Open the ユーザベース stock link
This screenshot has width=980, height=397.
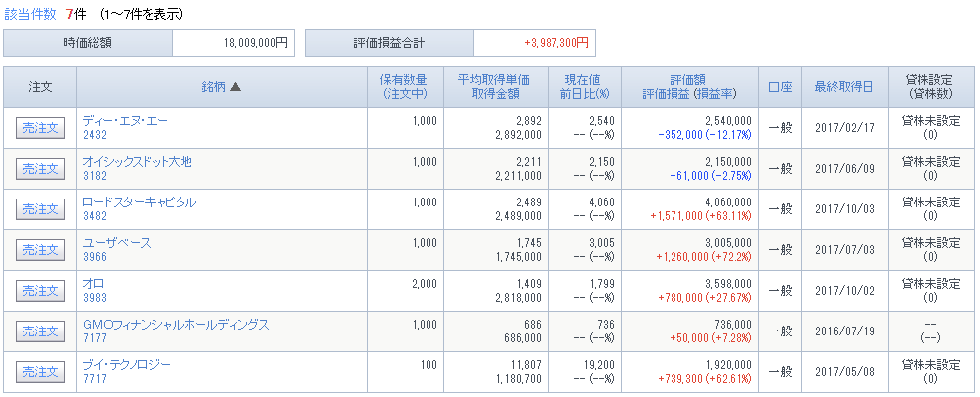[x=117, y=243]
